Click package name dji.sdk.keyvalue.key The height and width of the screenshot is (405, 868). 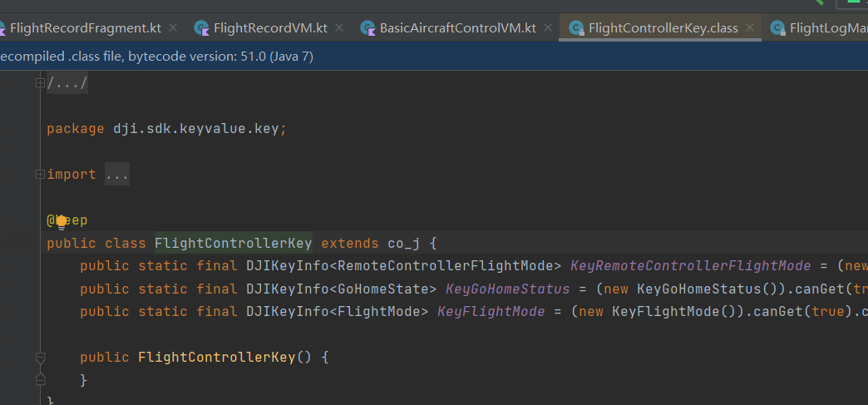(x=196, y=129)
